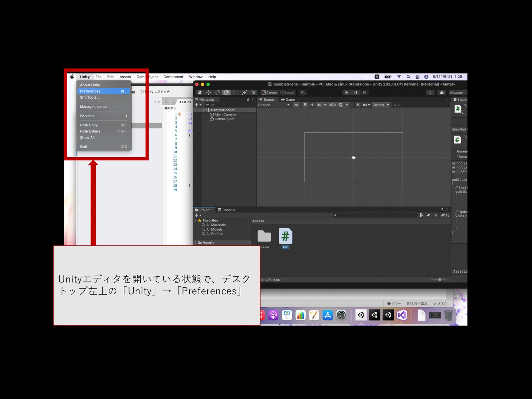Image resolution: width=532 pixels, height=399 pixels.
Task: Open the Shaded draw mode dropdown
Action: point(274,105)
